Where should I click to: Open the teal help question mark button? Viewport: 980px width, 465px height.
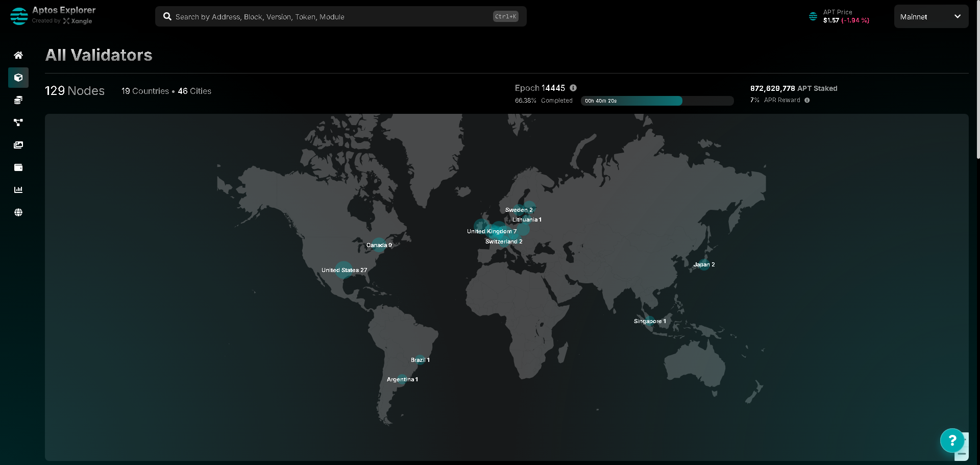coord(952,440)
